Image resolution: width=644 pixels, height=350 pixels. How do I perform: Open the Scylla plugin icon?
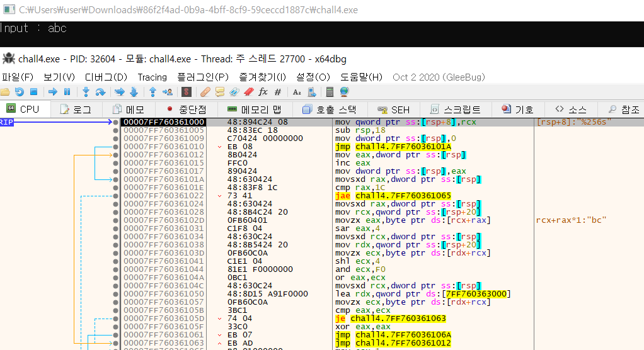tap(187, 92)
